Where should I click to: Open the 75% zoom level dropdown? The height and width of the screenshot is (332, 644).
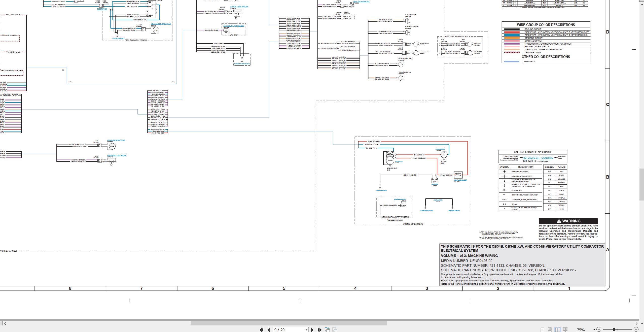click(x=594, y=330)
